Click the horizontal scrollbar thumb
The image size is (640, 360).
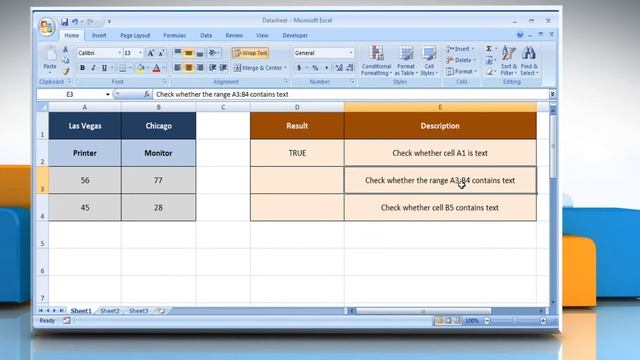[423, 311]
